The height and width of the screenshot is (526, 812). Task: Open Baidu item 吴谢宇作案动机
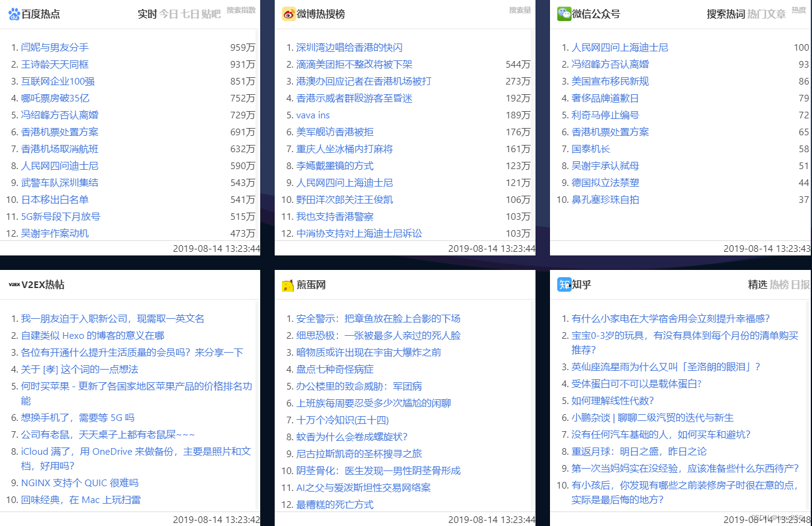click(x=55, y=233)
